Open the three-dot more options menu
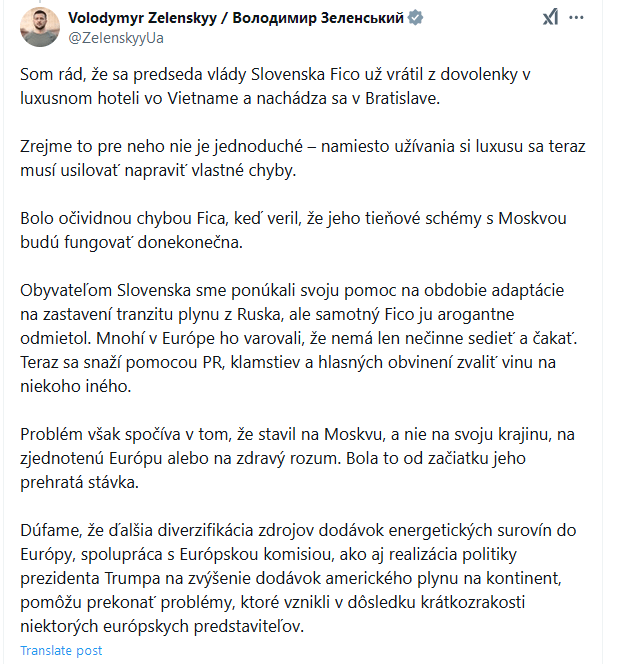Image resolution: width=630 pixels, height=664 pixels. (576, 17)
